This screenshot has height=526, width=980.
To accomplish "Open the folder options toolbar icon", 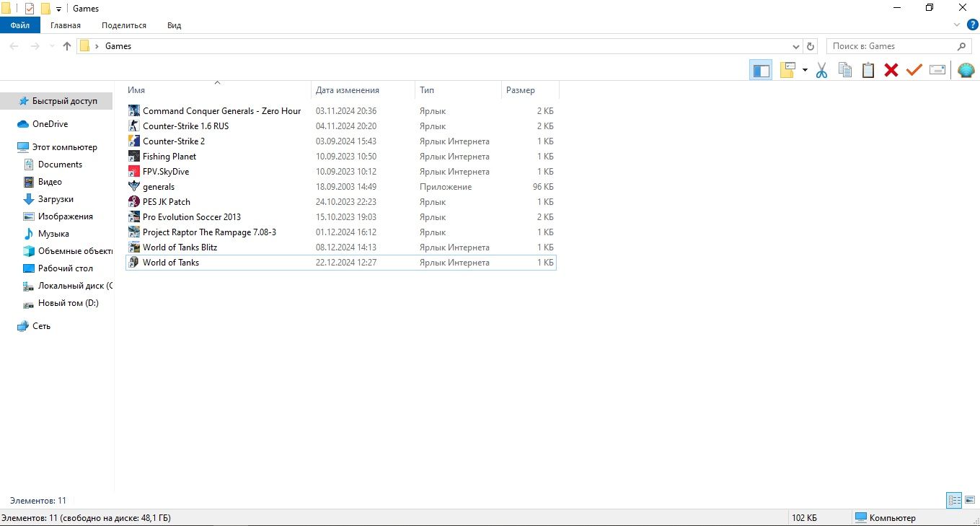I will point(788,70).
